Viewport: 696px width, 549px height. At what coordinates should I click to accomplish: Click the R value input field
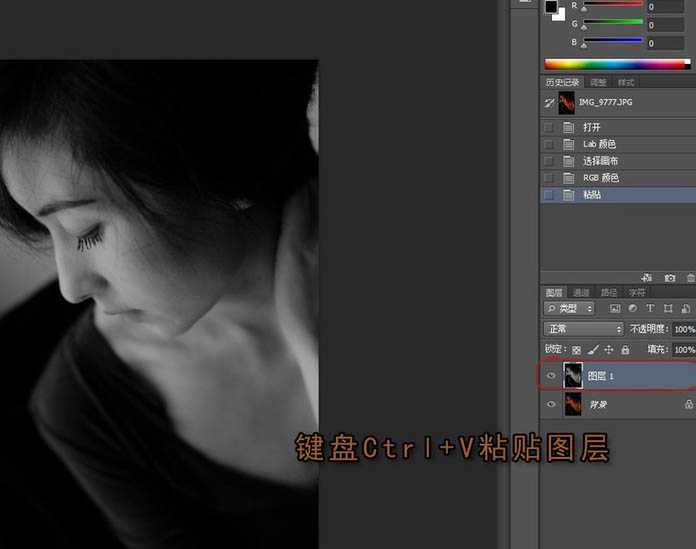tap(665, 7)
